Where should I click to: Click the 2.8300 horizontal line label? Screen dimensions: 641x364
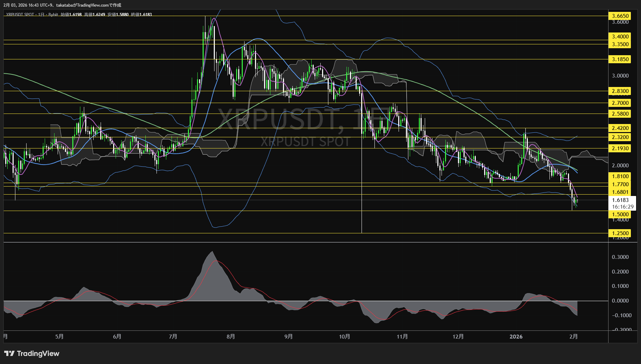pyautogui.click(x=620, y=91)
